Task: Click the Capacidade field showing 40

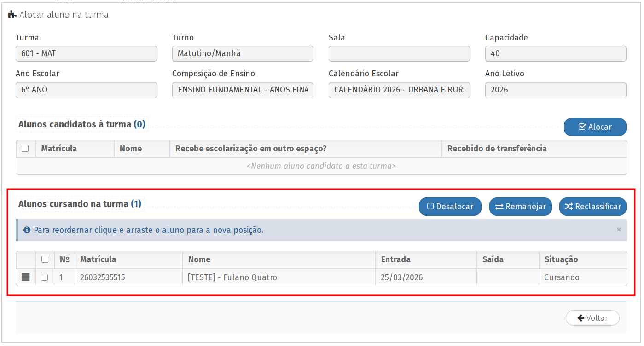Action: click(556, 53)
